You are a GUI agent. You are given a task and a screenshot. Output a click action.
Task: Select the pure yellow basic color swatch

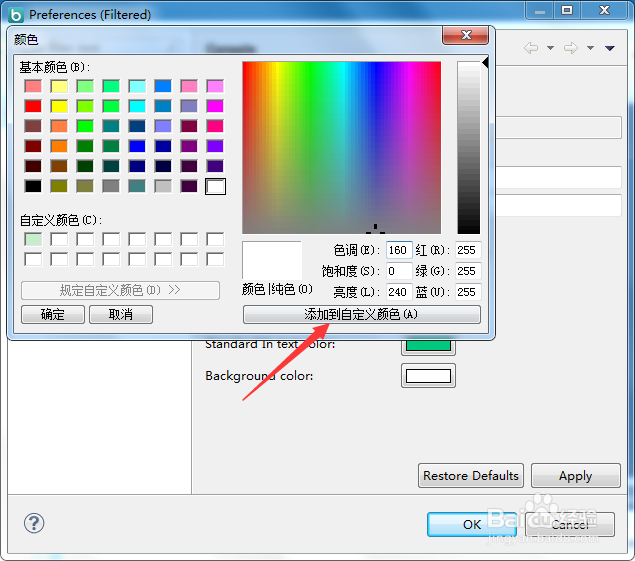(x=59, y=106)
